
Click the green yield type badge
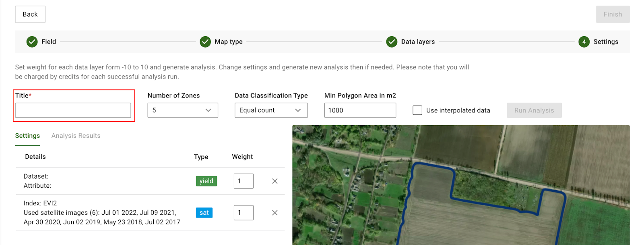[206, 181]
